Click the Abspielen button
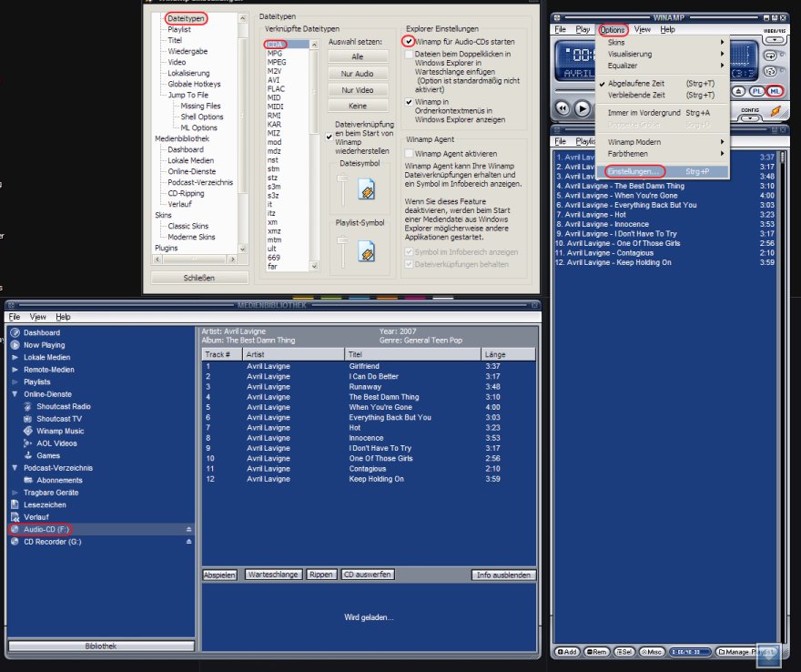 pyautogui.click(x=219, y=575)
